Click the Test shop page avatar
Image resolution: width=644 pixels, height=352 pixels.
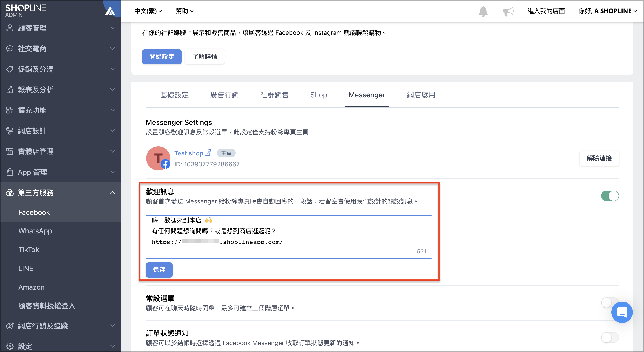(158, 158)
